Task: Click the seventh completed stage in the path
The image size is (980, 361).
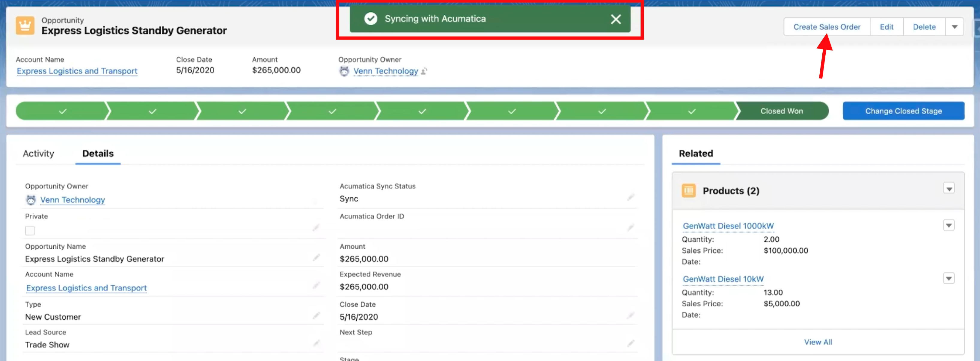Action: 602,111
